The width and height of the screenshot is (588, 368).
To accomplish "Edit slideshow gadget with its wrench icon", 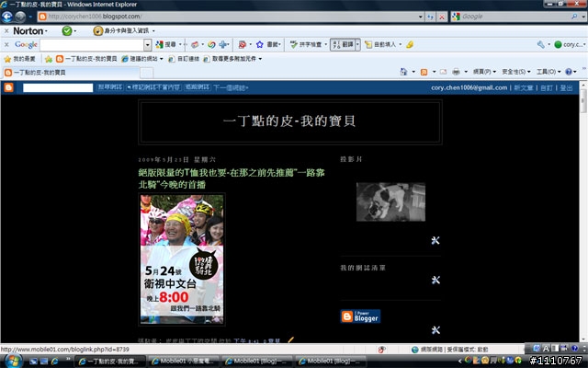I will click(435, 240).
